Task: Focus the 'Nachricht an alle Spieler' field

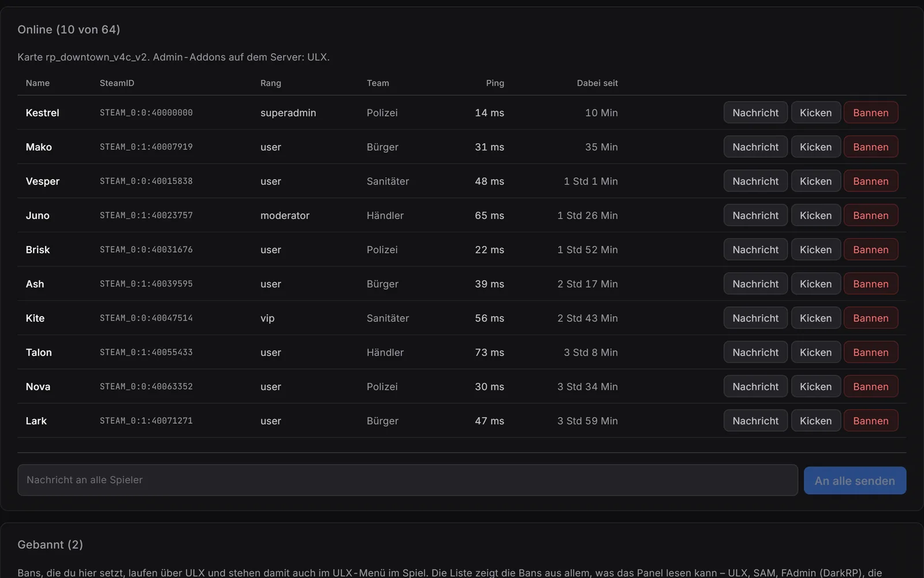Action: click(408, 480)
